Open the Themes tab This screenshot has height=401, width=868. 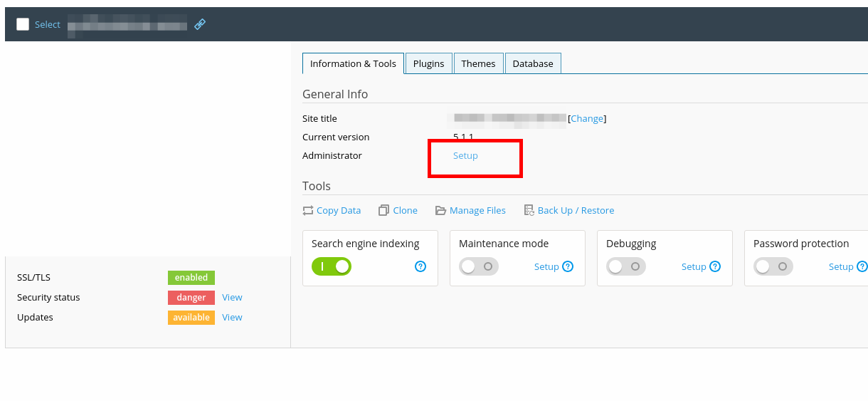click(x=478, y=63)
